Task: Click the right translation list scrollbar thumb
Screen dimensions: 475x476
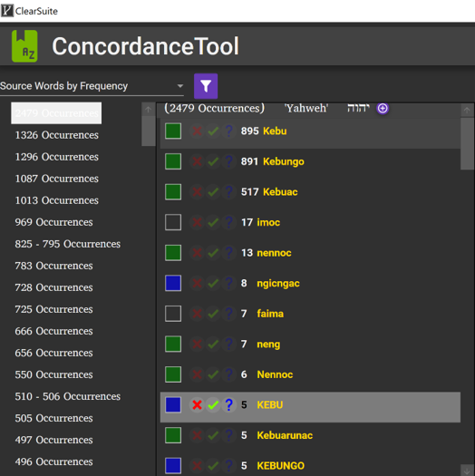Action: [x=467, y=143]
